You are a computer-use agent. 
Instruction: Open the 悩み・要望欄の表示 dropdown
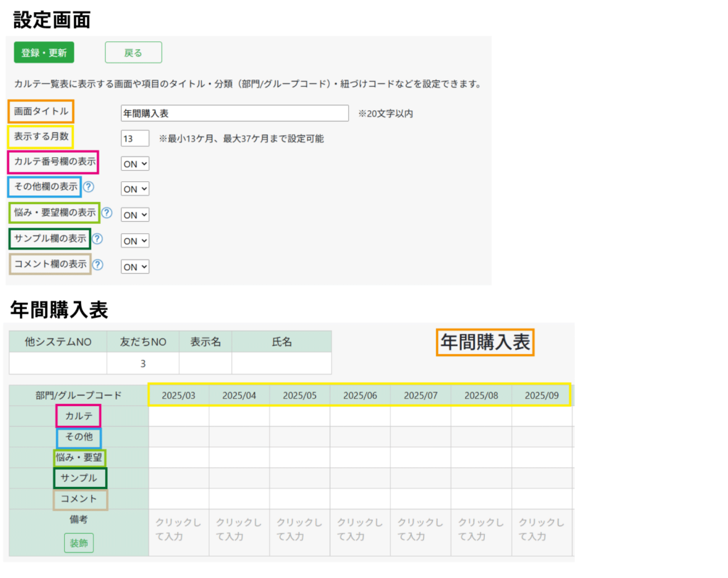pos(135,214)
